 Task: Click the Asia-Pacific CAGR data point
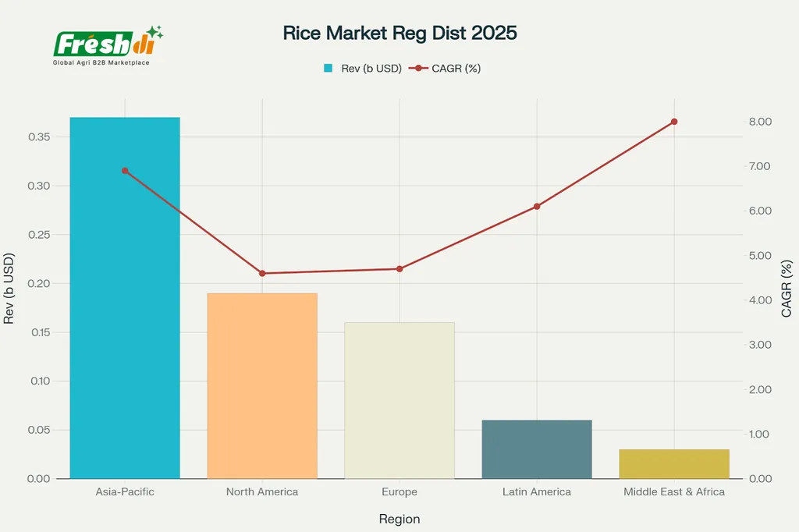point(125,171)
